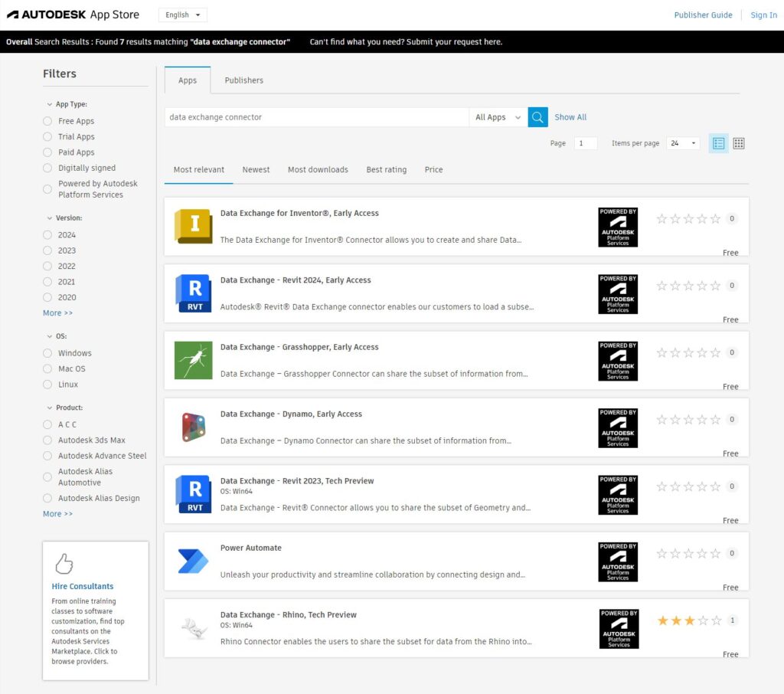Open the Items per page dropdown
Viewport: 784px width, 694px height.
tap(683, 143)
